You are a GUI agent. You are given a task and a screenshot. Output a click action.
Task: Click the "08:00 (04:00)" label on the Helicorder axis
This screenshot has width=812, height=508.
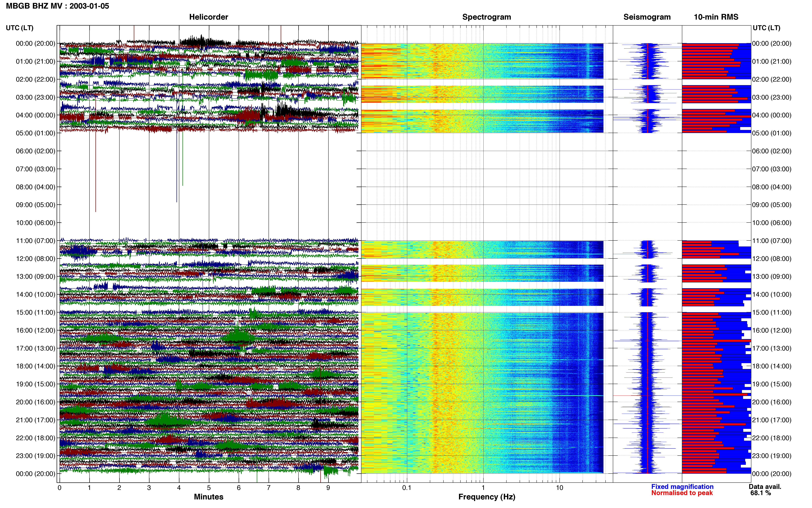click(x=36, y=187)
